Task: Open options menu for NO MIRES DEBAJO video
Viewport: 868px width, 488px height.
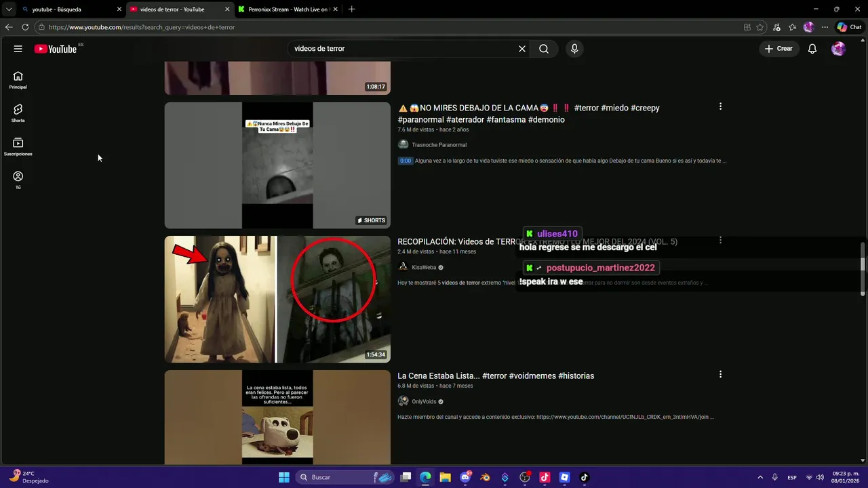Action: point(720,106)
